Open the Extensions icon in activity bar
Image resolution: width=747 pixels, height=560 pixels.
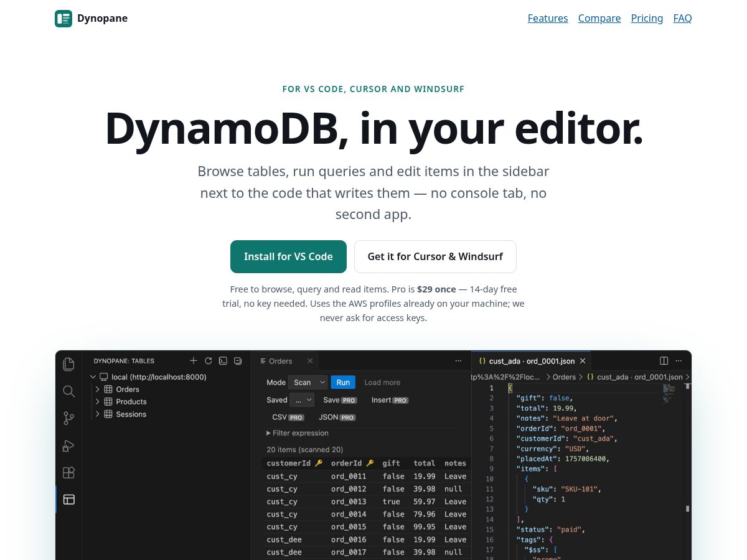click(x=69, y=472)
